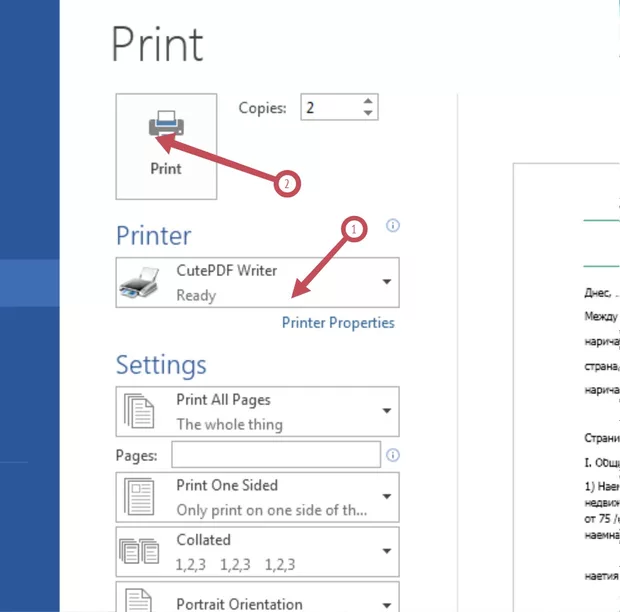This screenshot has height=612, width=620.
Task: Click the Pages range input field
Action: pyautogui.click(x=276, y=455)
